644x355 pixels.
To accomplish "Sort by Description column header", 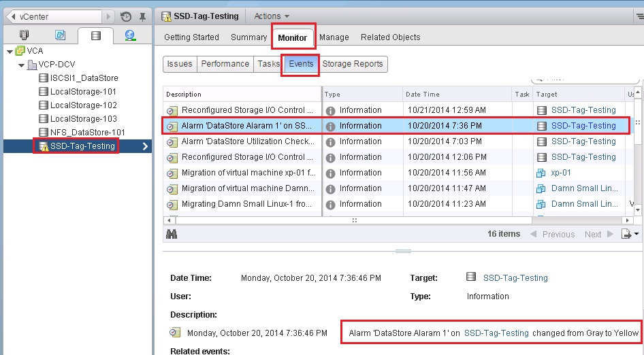I will (242, 95).
